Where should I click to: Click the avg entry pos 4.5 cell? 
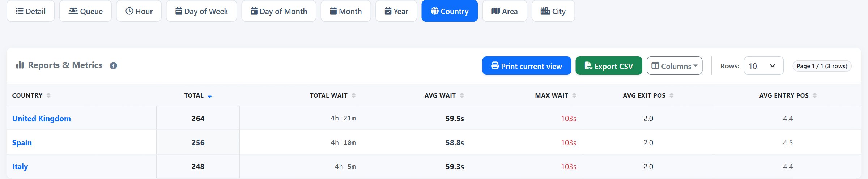click(x=788, y=143)
